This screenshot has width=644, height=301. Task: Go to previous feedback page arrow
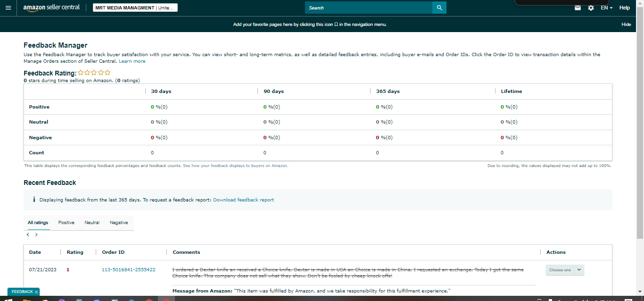pyautogui.click(x=28, y=234)
